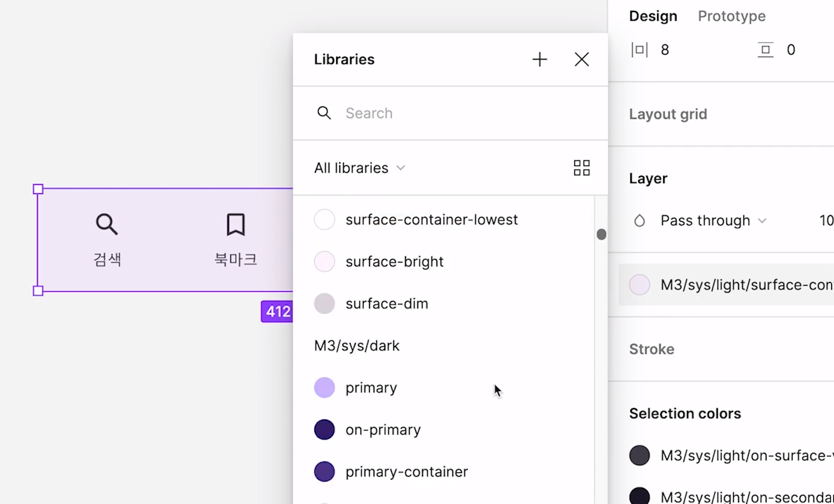Click the fill style color swatch
This screenshot has width=834, height=504.
[639, 285]
